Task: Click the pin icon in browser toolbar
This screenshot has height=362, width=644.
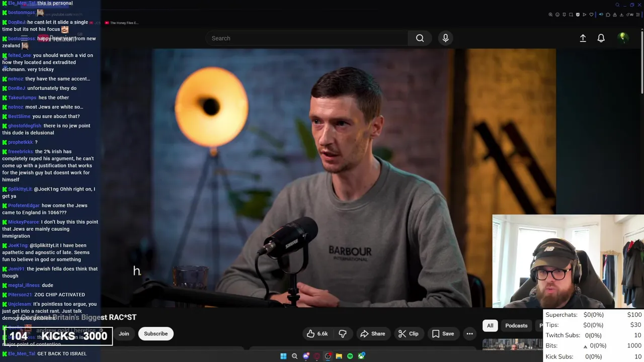Action: click(x=564, y=15)
